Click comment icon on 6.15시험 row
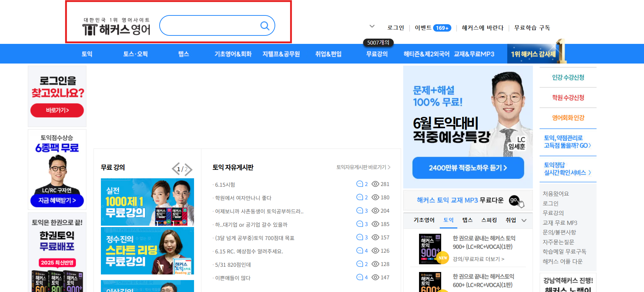The width and height of the screenshot is (644, 292). coord(360,184)
